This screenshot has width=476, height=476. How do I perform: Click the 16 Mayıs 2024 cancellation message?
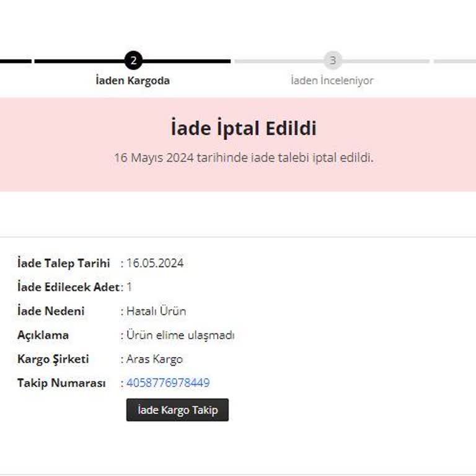tap(244, 158)
